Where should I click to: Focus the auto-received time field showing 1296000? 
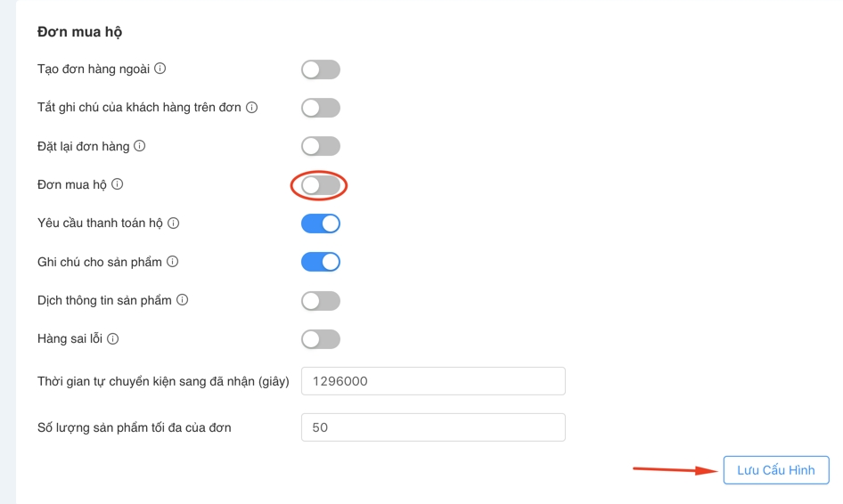433,381
